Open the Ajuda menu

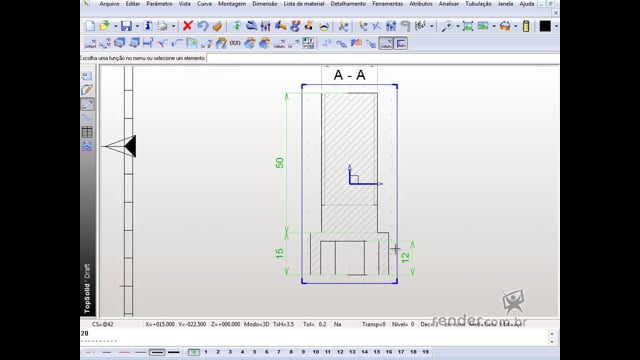pyautogui.click(x=527, y=4)
